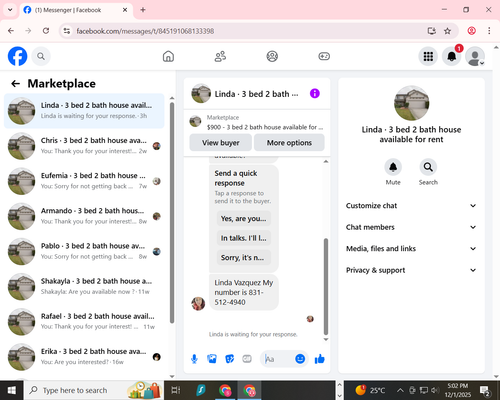Choose a sticker icon
The width and height of the screenshot is (500, 400).
click(x=230, y=359)
